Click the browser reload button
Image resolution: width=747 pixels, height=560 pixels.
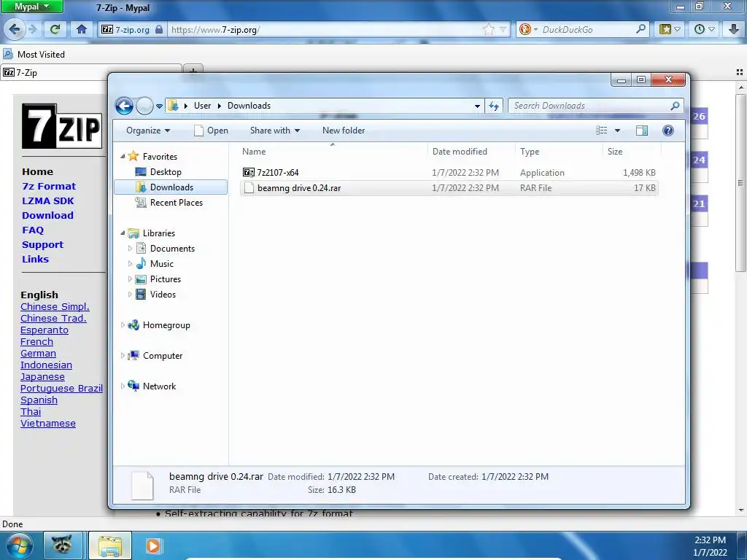pyautogui.click(x=55, y=29)
